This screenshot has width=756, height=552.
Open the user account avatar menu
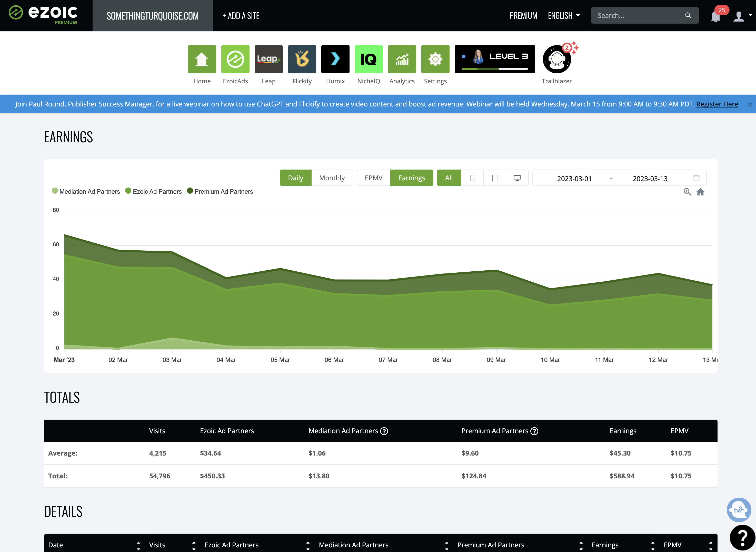click(x=739, y=16)
